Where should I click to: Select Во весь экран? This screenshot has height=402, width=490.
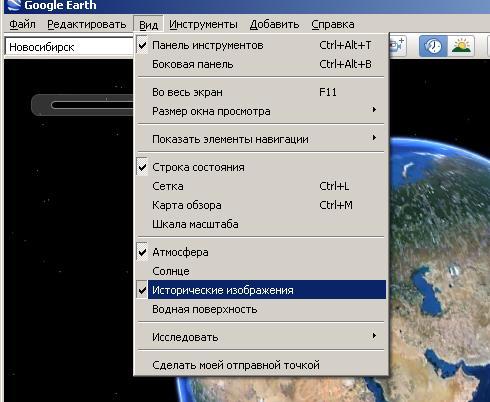[261, 92]
